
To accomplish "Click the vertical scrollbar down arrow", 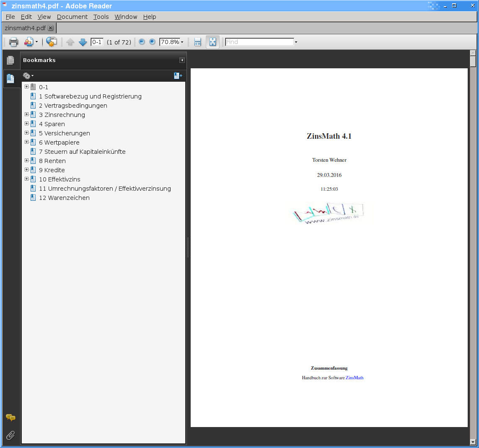I will click(473, 442).
